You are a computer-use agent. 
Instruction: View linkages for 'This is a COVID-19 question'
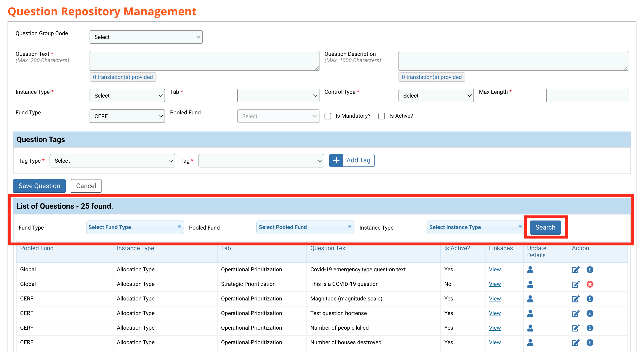pos(495,284)
